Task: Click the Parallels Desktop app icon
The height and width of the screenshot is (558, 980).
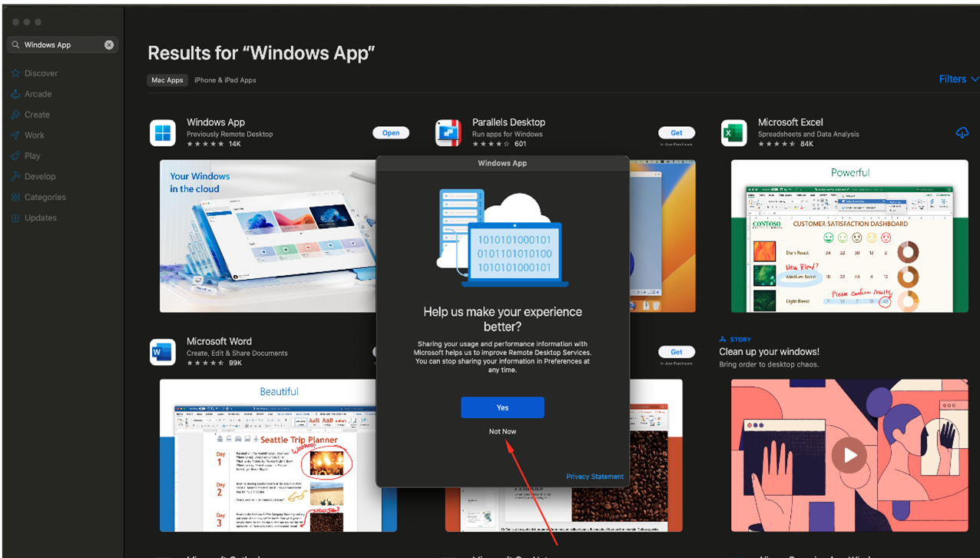Action: 448,133
